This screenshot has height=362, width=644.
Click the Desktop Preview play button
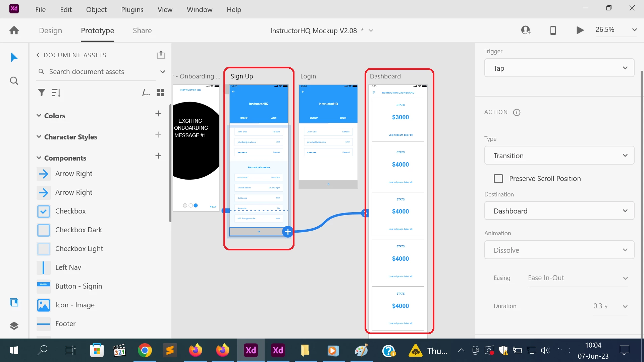580,31
